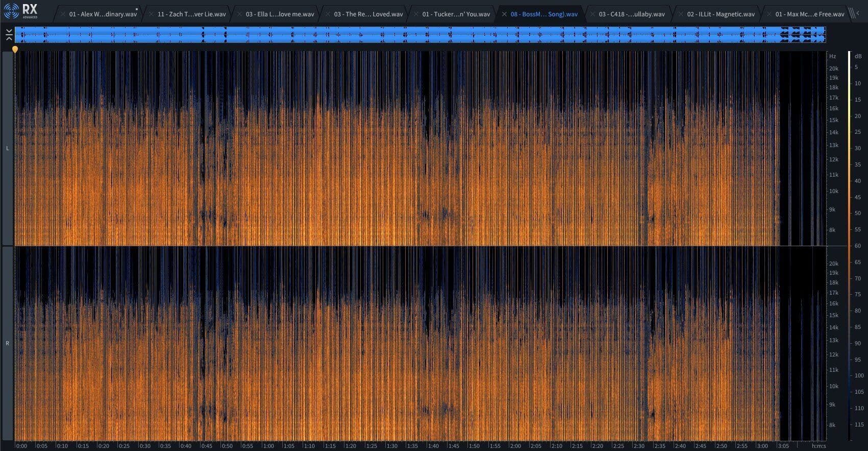Close the '03 - The Re… Loved.wav' tab
This screenshot has width=868, height=451.
pyautogui.click(x=328, y=14)
